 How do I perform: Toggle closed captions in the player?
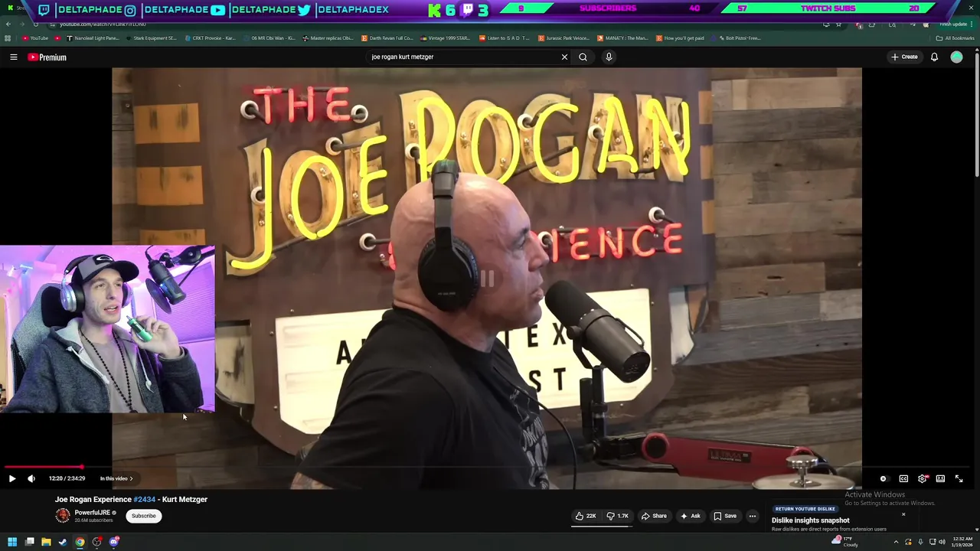pos(903,478)
